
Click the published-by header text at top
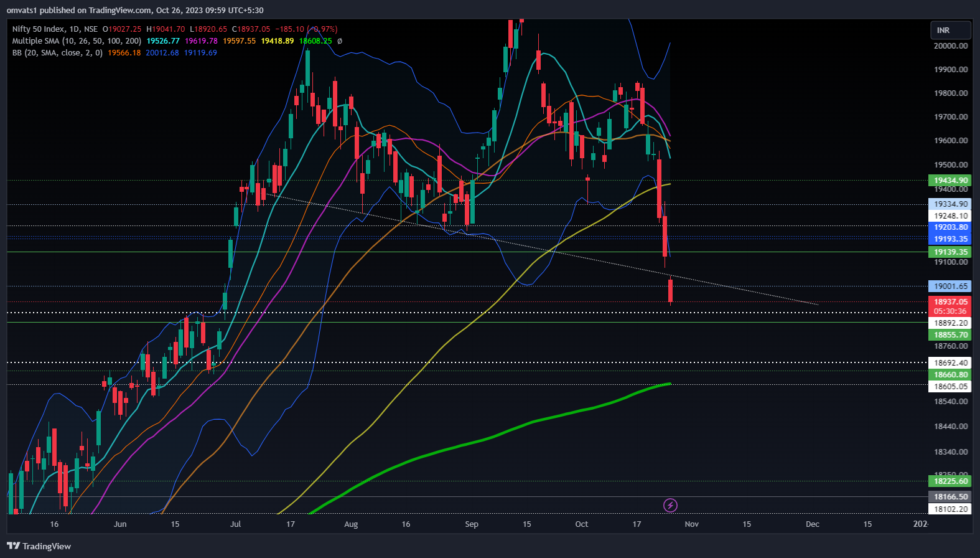tap(135, 11)
